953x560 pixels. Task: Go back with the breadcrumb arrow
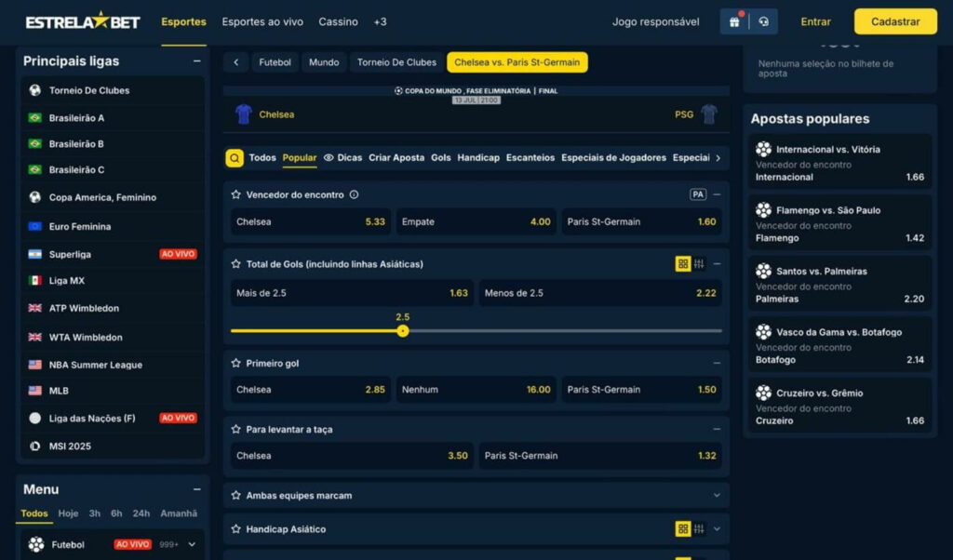click(235, 62)
